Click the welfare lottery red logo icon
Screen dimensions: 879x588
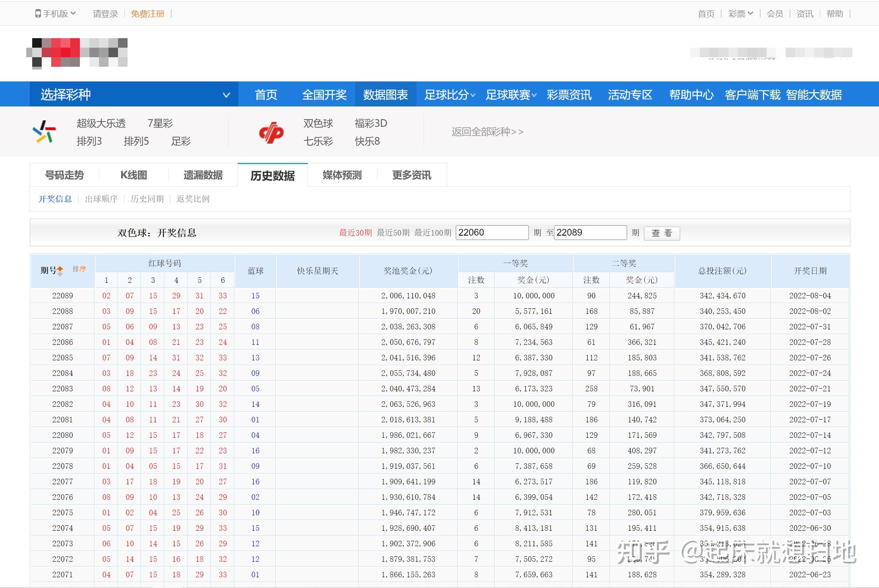271,133
